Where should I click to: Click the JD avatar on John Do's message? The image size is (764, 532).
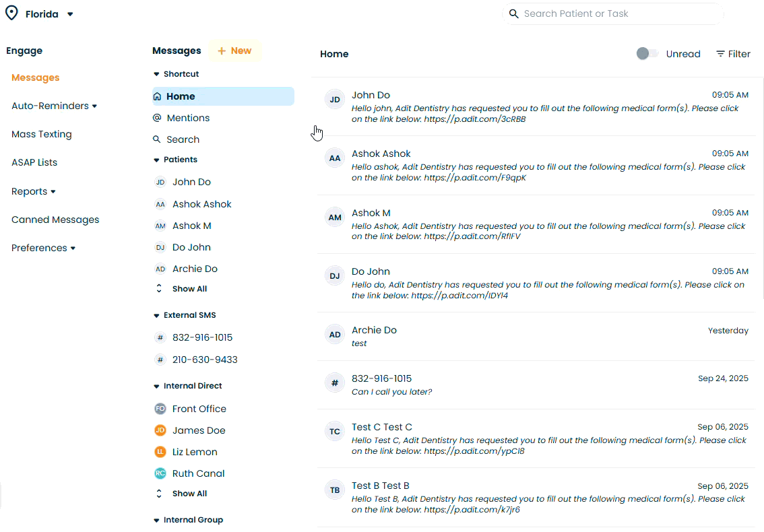(334, 100)
